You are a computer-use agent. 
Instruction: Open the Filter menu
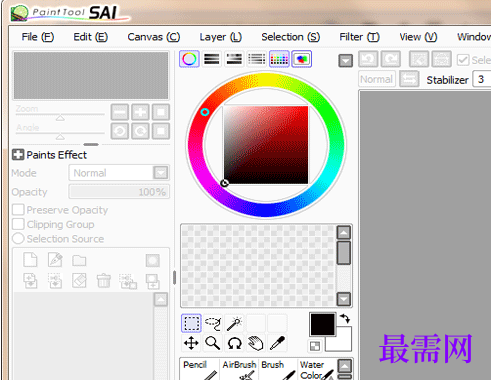359,37
